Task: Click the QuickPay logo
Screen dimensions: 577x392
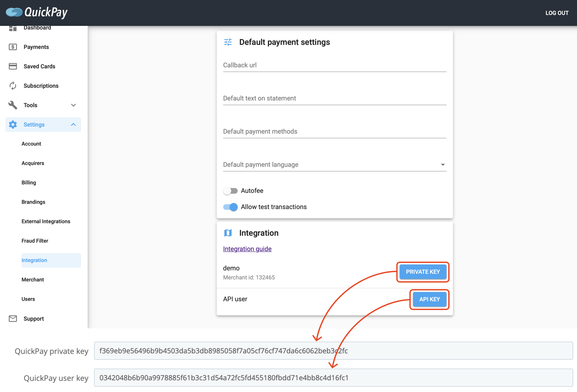Action: 36,12
